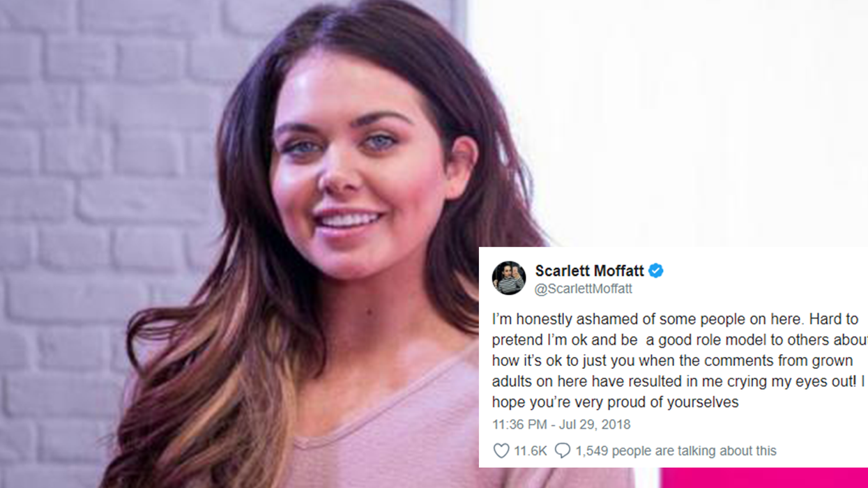Open '1,549 people are talking about this'
868x488 pixels.
676,451
